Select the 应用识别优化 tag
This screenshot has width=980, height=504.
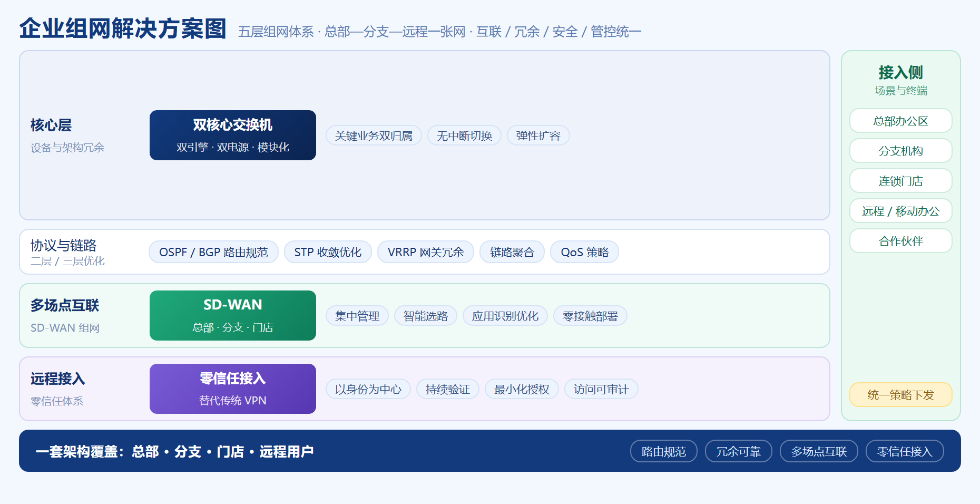(505, 316)
